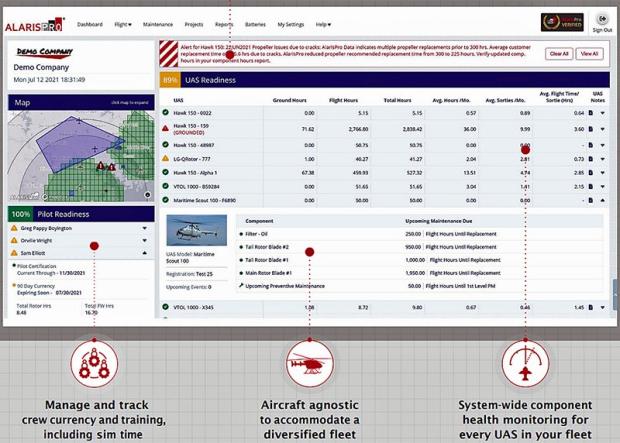Viewport: 620px width, 443px height.
Task: Collapse the Maritime Scout 100 - F6890 details
Action: 603,200
